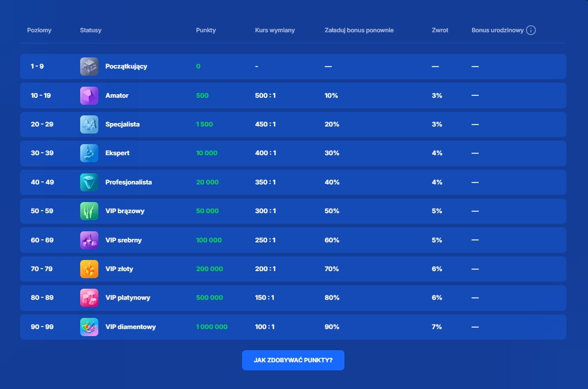Click the purple Amator status icon
This screenshot has width=588, height=389.
[x=89, y=96]
